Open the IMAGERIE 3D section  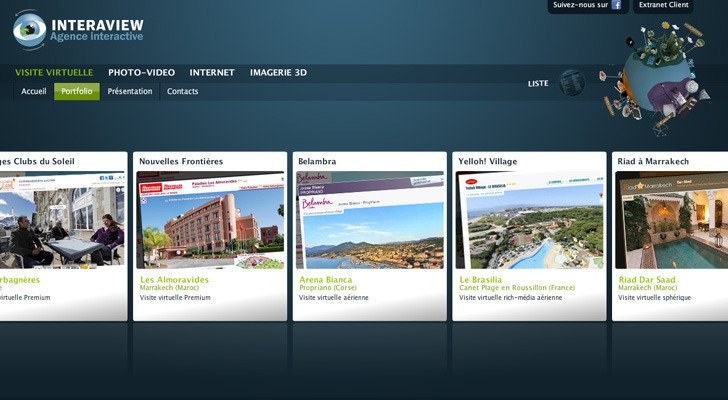tap(278, 73)
